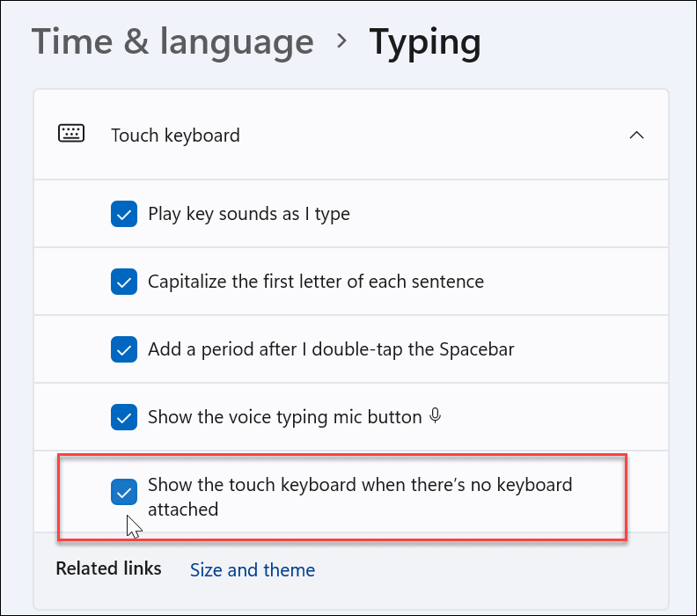
Task: Click the touch keyboard icon
Action: [x=71, y=135]
